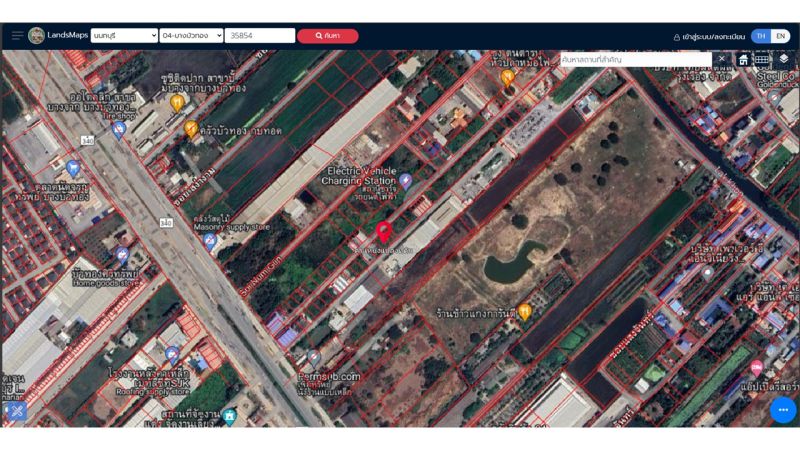Switch language to EN
The width and height of the screenshot is (800, 450).
click(781, 36)
